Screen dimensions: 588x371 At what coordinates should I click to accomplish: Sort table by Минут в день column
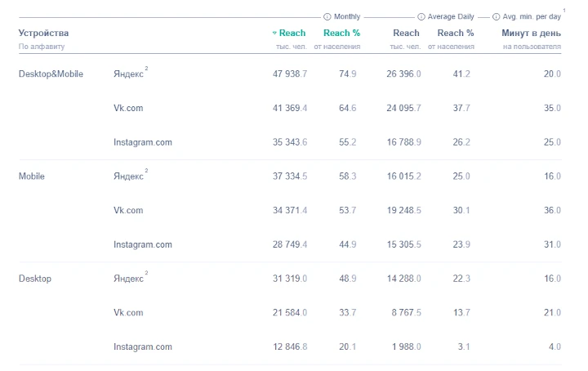pos(531,34)
